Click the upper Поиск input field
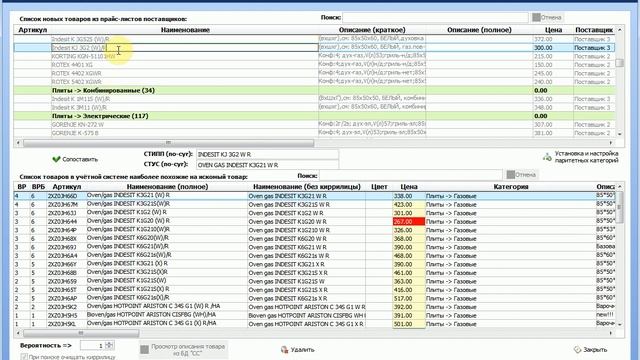The width and height of the screenshot is (640, 360). [x=435, y=18]
